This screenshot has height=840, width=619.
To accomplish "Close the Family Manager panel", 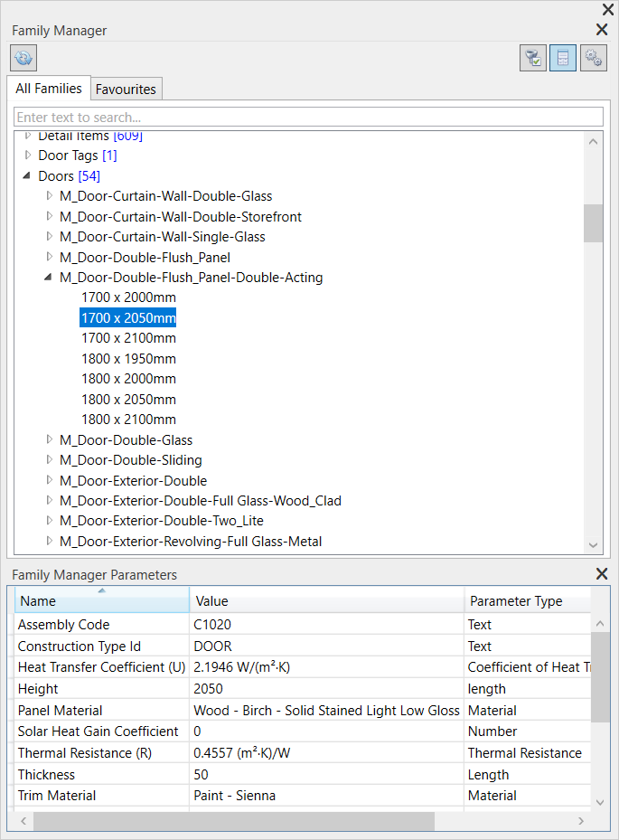I will pyautogui.click(x=602, y=30).
